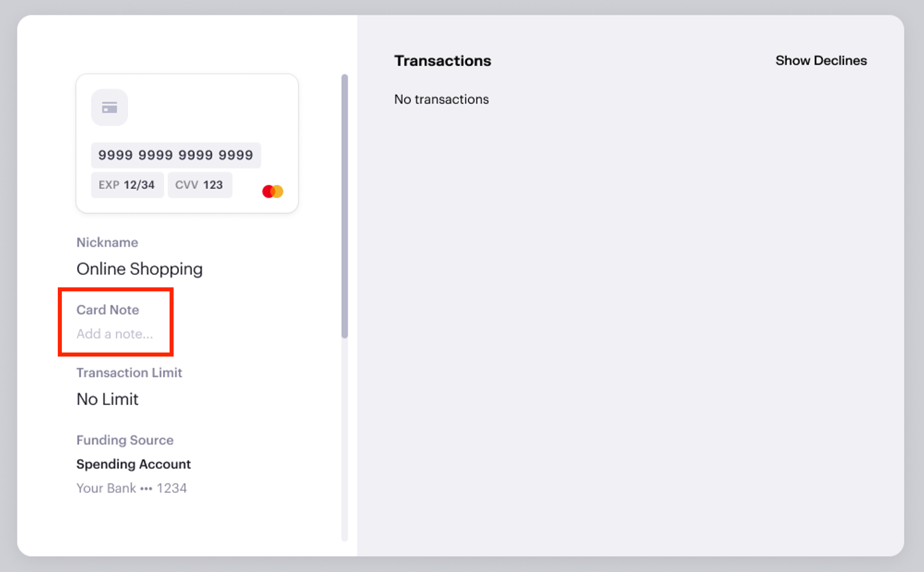924x572 pixels.
Task: Click the Nickname field label
Action: pos(107,242)
